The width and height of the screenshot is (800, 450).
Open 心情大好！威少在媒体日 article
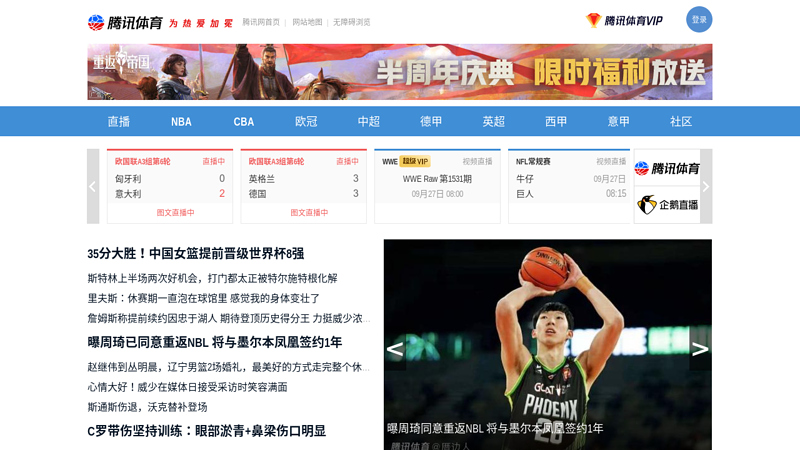(187, 387)
